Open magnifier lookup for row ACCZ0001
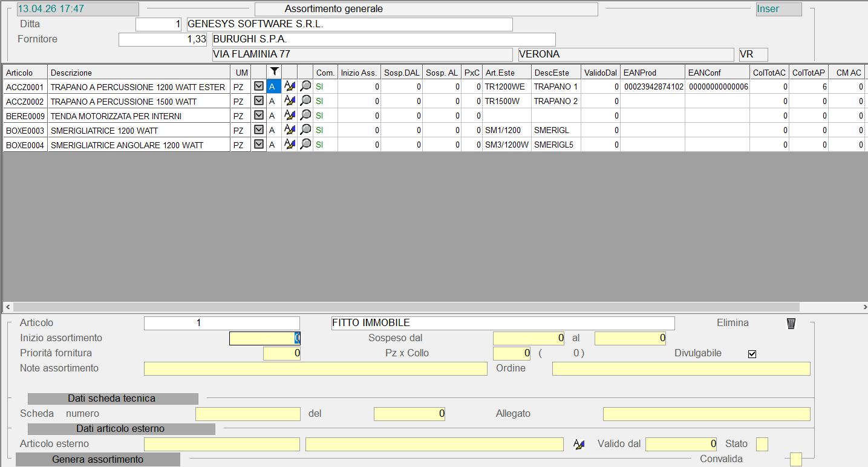868x467 pixels. pyautogui.click(x=305, y=87)
